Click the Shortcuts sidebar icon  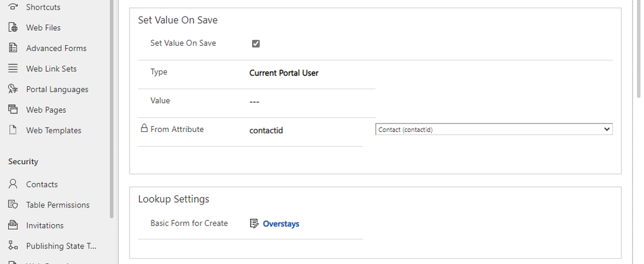(x=12, y=7)
